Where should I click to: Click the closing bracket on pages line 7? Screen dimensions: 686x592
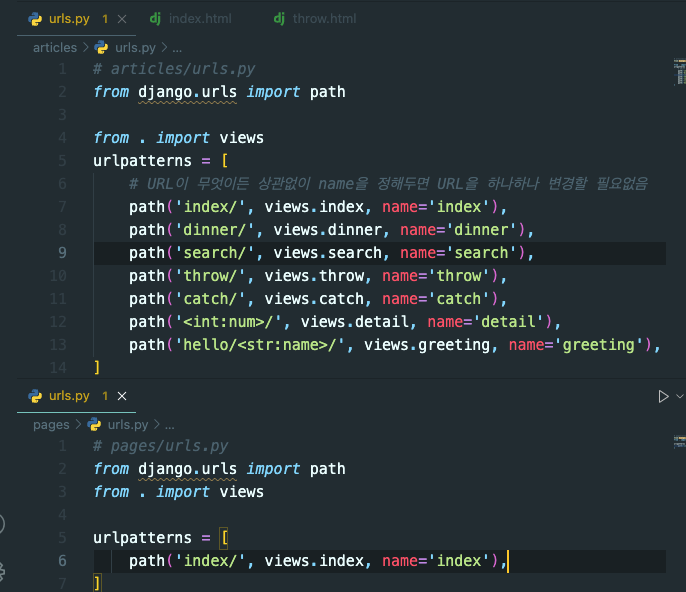[x=97, y=584]
